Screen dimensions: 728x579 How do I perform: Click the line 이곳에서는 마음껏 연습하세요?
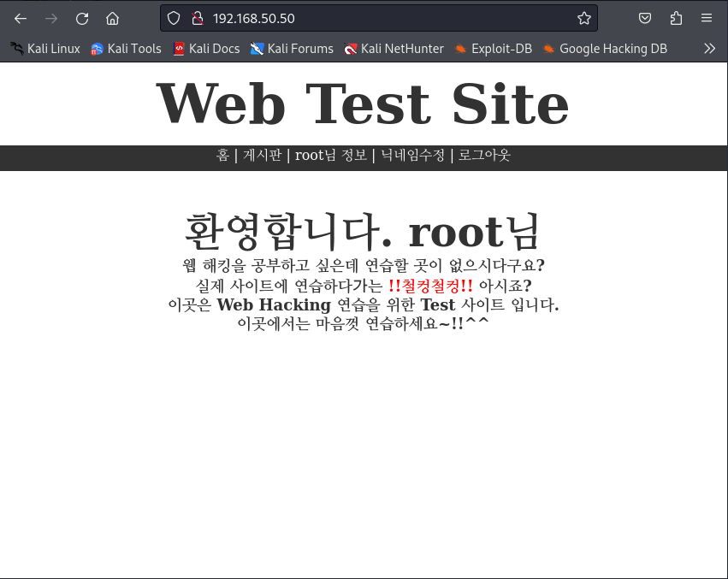pos(363,323)
